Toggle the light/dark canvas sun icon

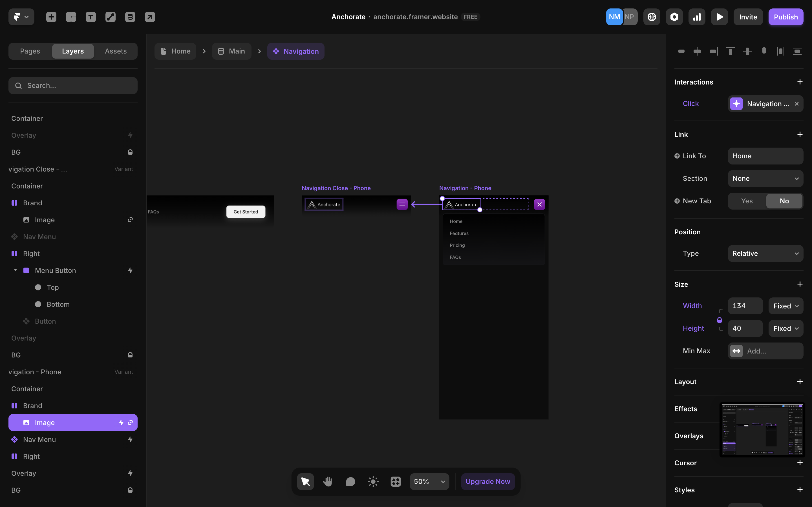click(x=373, y=482)
